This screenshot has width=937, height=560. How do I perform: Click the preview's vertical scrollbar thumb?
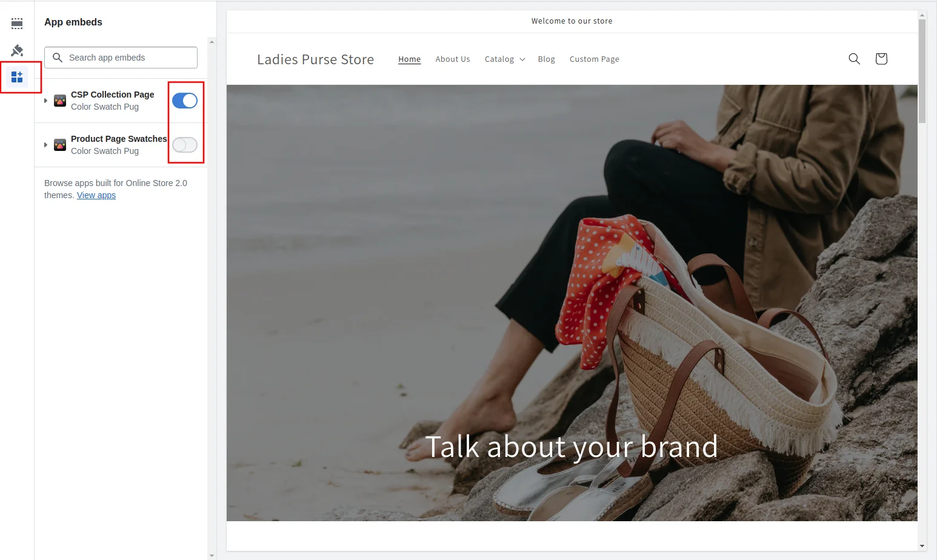922,70
